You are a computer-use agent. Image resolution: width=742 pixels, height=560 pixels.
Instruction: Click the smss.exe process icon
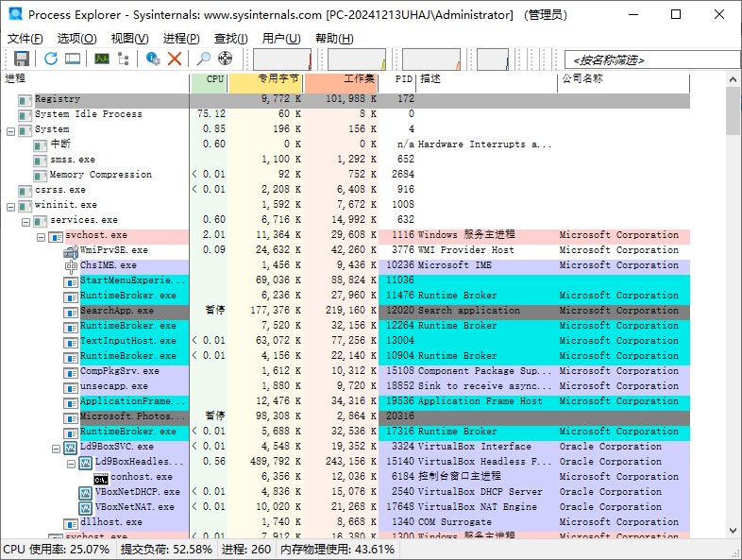point(41,161)
